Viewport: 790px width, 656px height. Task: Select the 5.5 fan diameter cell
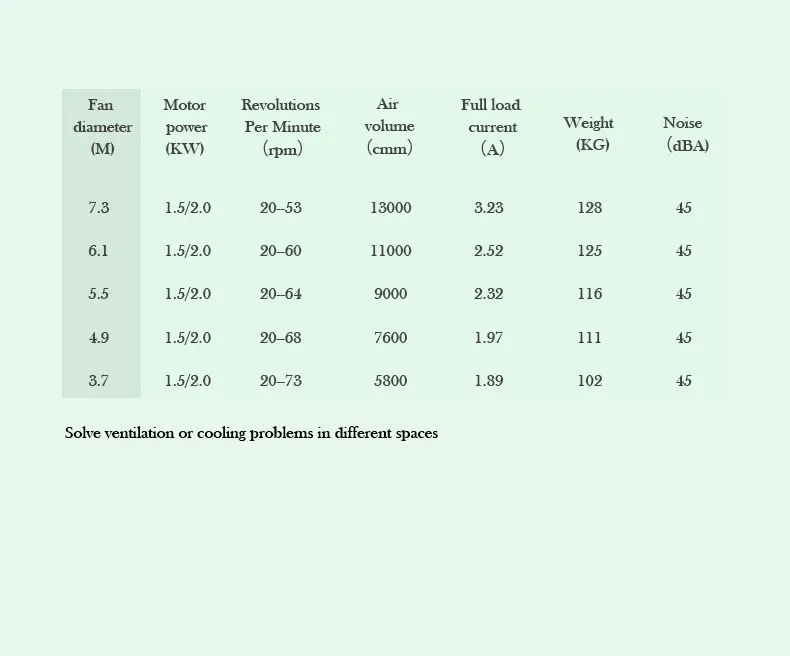coord(99,294)
